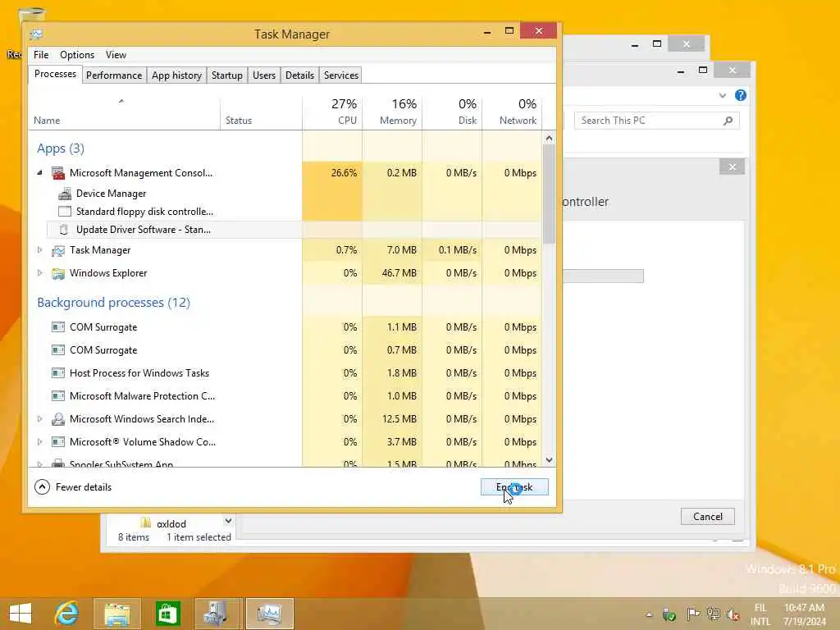Expand Microsoft Windows Search Indexer row
This screenshot has height=630, width=840.
pyautogui.click(x=39, y=419)
